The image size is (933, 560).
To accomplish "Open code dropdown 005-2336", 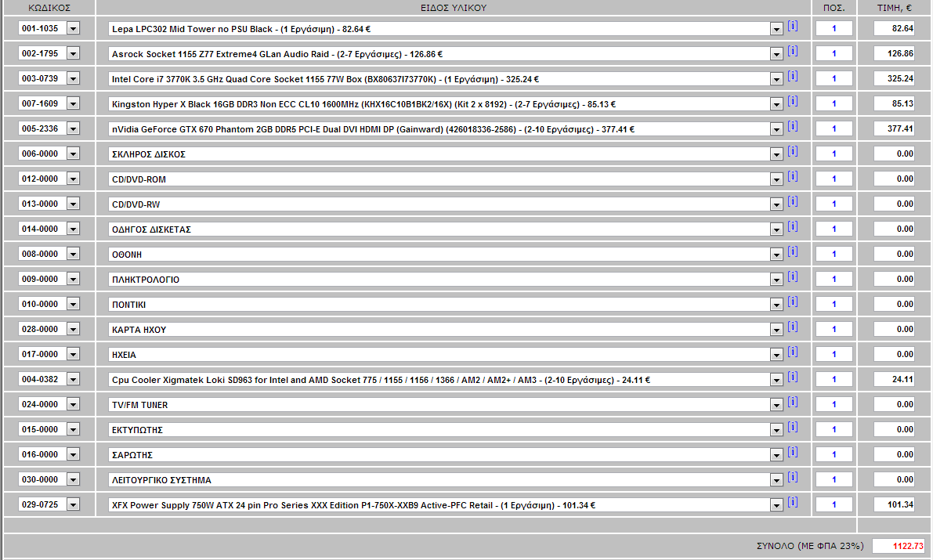I will (73, 128).
